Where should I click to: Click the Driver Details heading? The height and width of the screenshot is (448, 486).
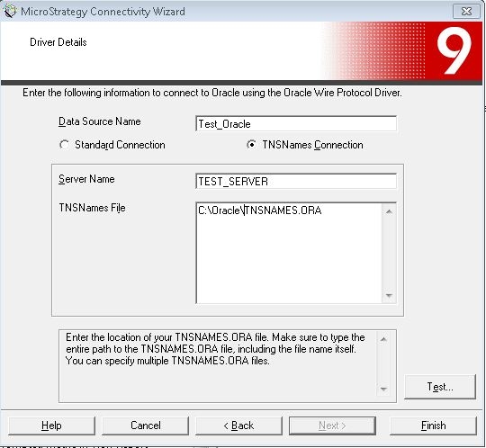[x=58, y=42]
